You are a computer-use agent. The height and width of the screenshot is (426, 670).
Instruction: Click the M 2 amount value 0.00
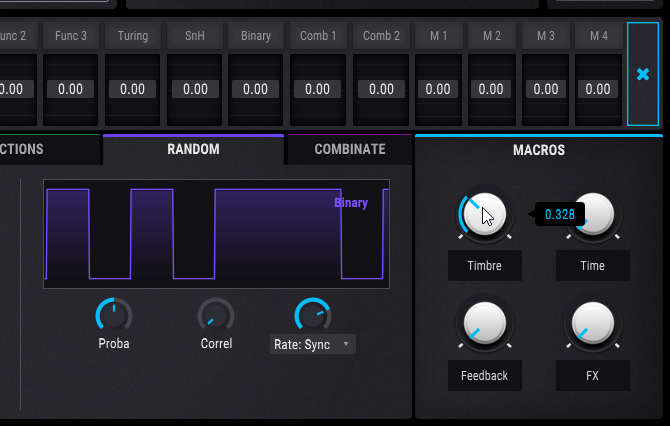pyautogui.click(x=491, y=89)
